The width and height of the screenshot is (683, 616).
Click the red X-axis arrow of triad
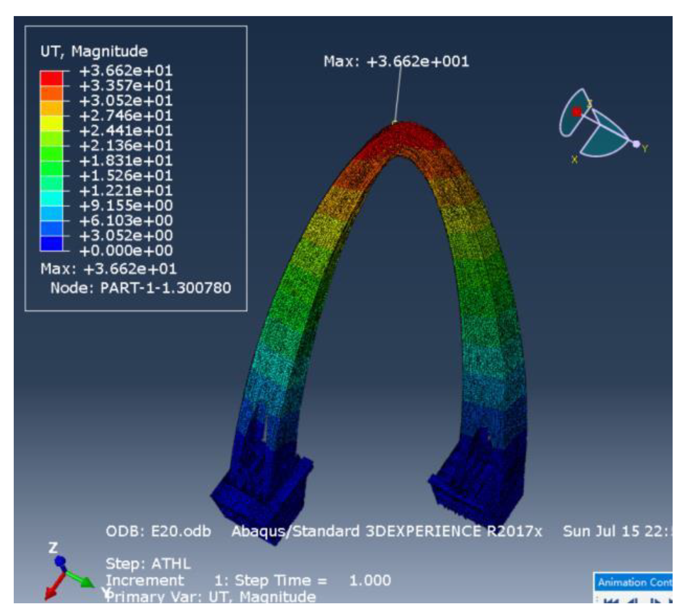(x=52, y=591)
